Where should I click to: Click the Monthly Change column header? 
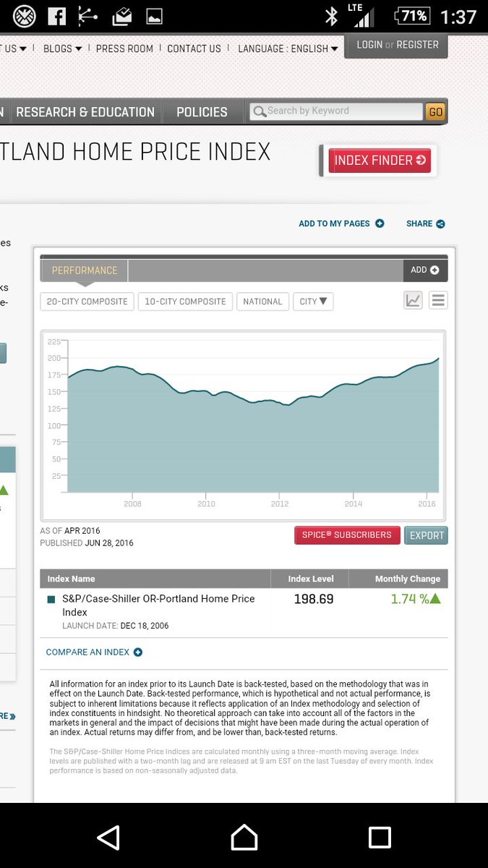(408, 579)
